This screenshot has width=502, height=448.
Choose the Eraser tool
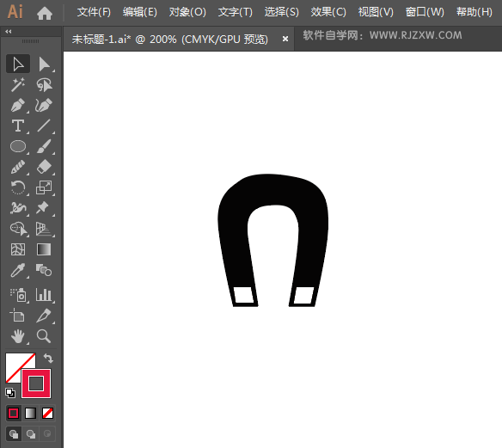tap(44, 167)
